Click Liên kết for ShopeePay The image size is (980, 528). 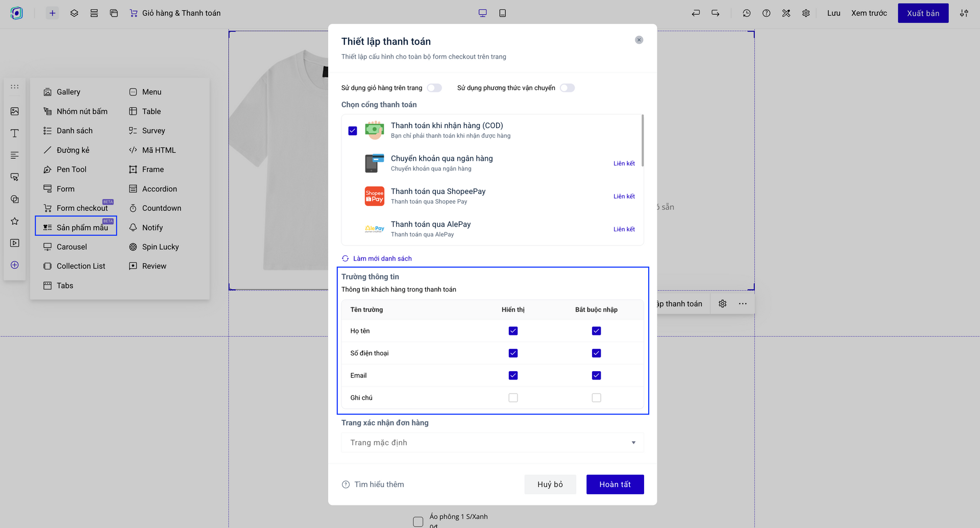click(x=624, y=197)
